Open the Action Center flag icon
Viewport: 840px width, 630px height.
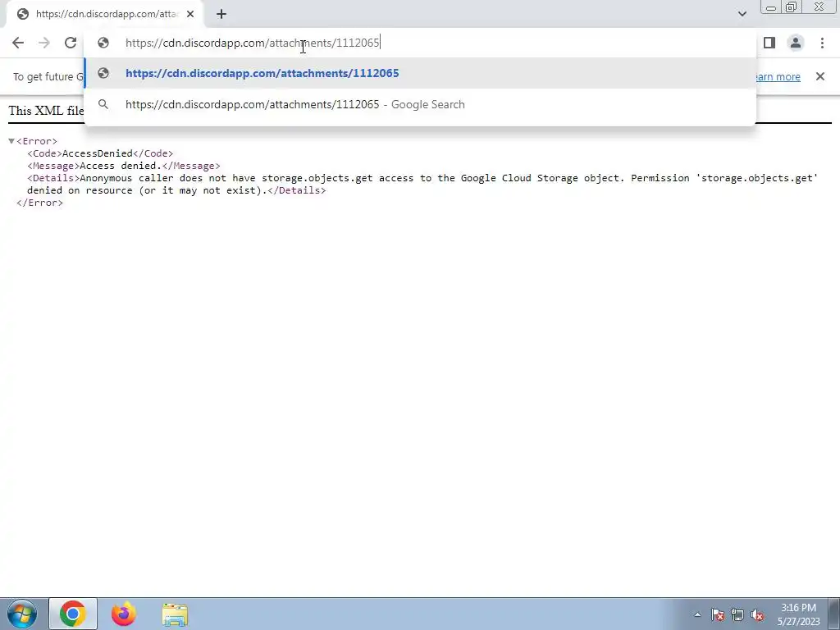click(718, 614)
